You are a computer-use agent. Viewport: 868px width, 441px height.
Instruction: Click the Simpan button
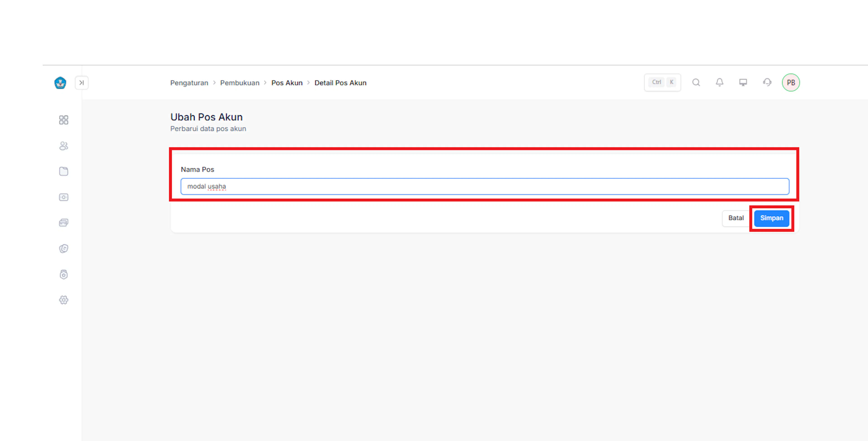771,218
